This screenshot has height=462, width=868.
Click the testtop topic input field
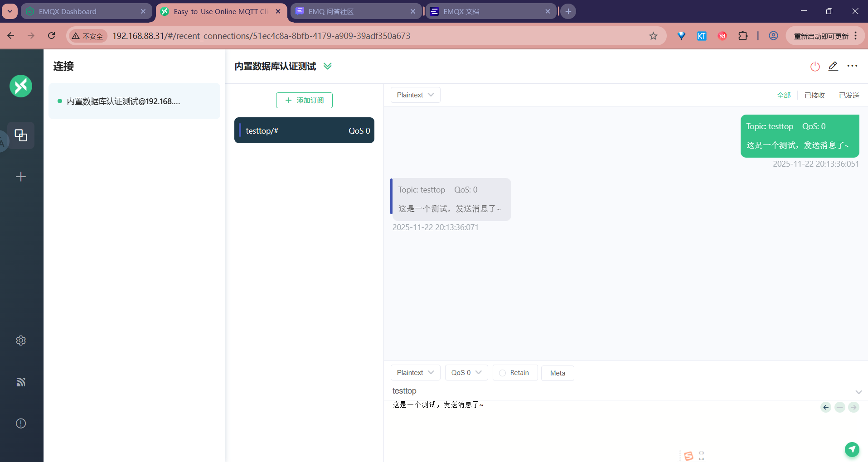tap(621, 391)
